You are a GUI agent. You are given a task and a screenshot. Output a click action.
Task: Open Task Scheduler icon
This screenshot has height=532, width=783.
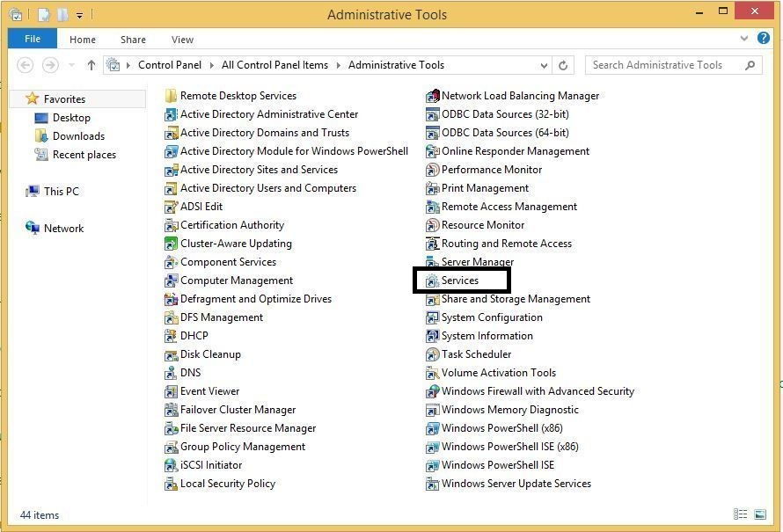pos(432,354)
